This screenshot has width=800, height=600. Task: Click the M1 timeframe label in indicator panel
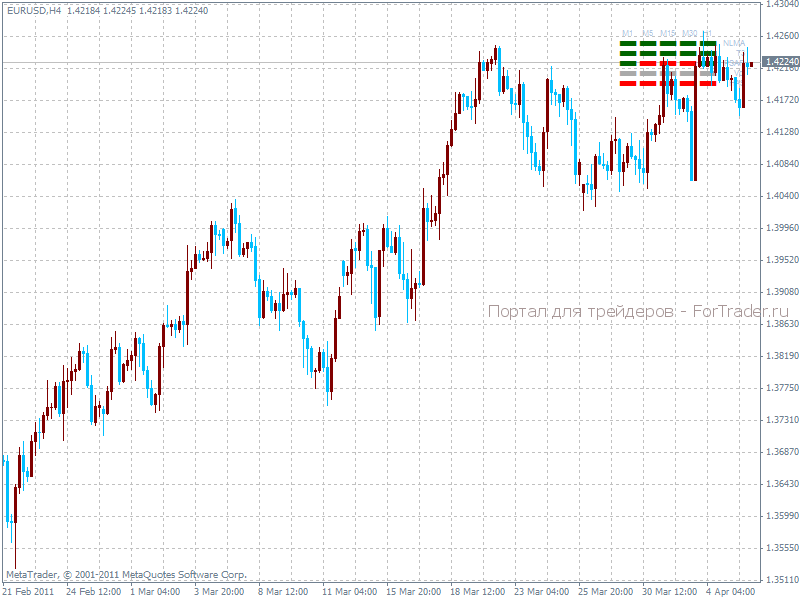pos(627,34)
